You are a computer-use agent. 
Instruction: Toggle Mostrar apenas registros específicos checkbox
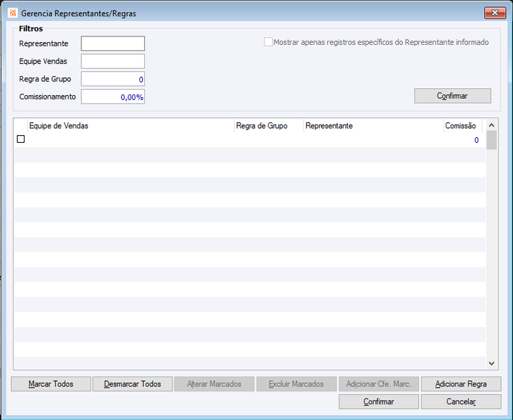(268, 42)
